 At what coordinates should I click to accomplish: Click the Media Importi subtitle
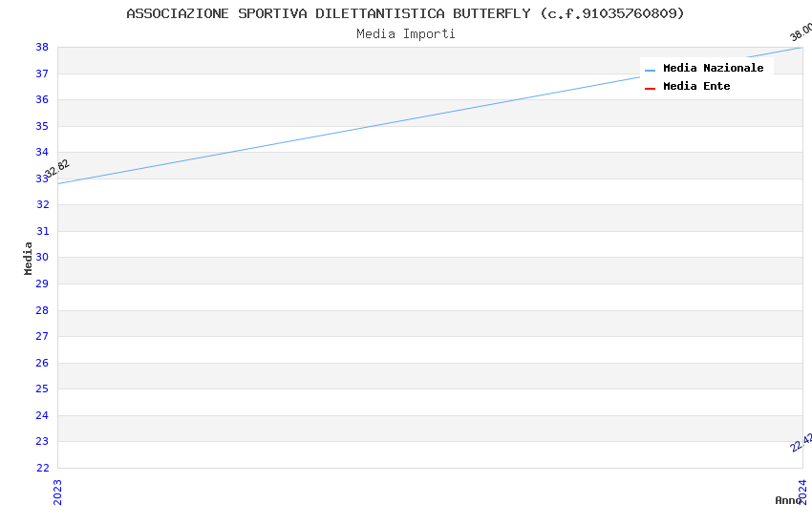[x=405, y=34]
